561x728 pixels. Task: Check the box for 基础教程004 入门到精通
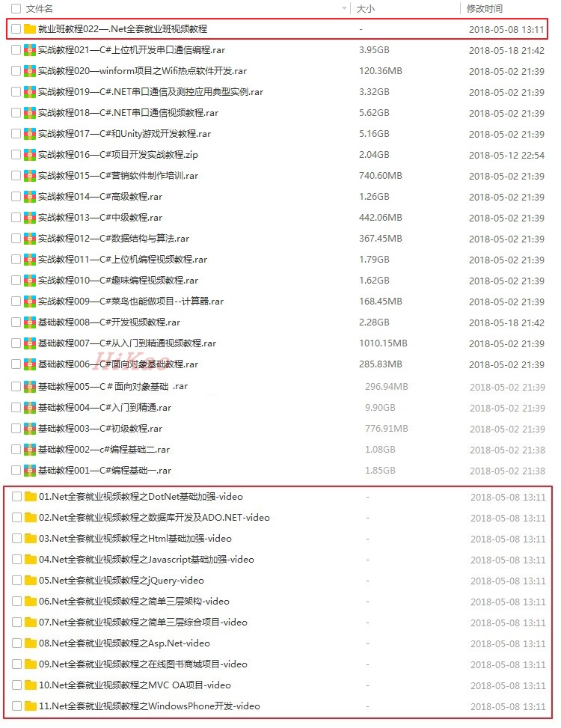[x=16, y=408]
